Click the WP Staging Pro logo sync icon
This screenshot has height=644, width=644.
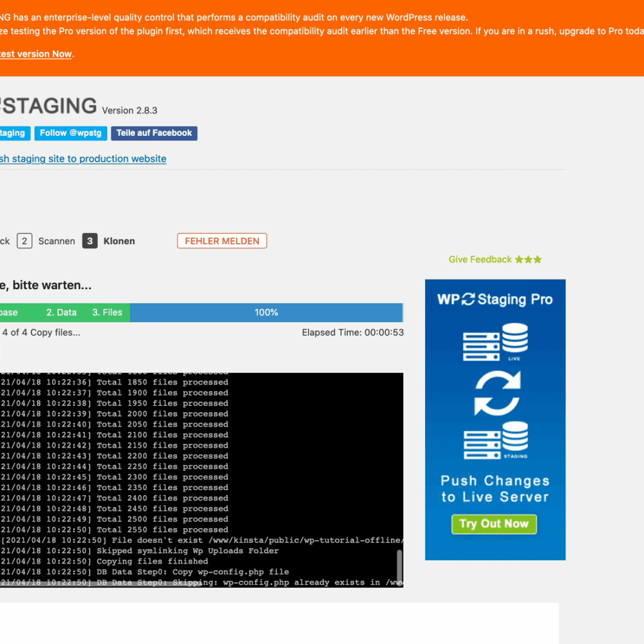tap(468, 299)
